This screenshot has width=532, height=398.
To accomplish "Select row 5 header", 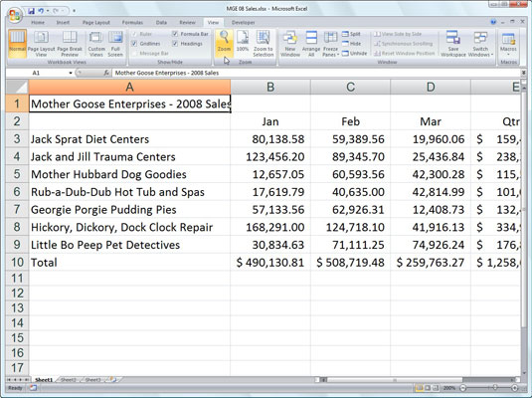I will coord(17,174).
